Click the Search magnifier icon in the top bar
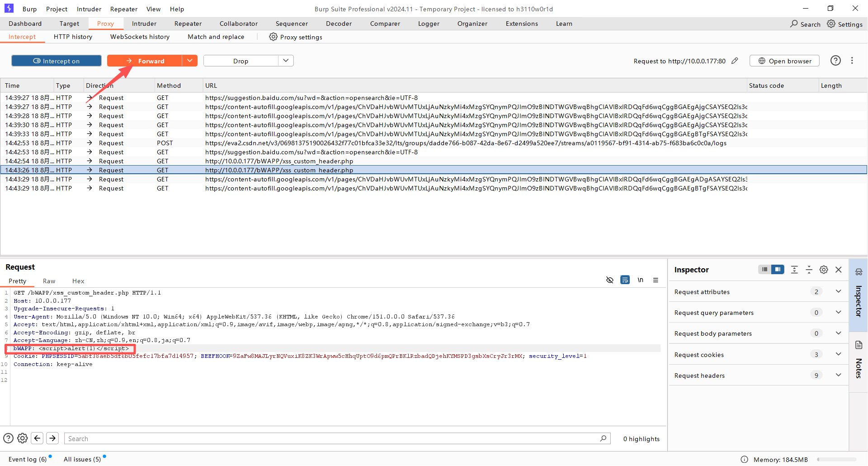868x466 pixels. 794,24
